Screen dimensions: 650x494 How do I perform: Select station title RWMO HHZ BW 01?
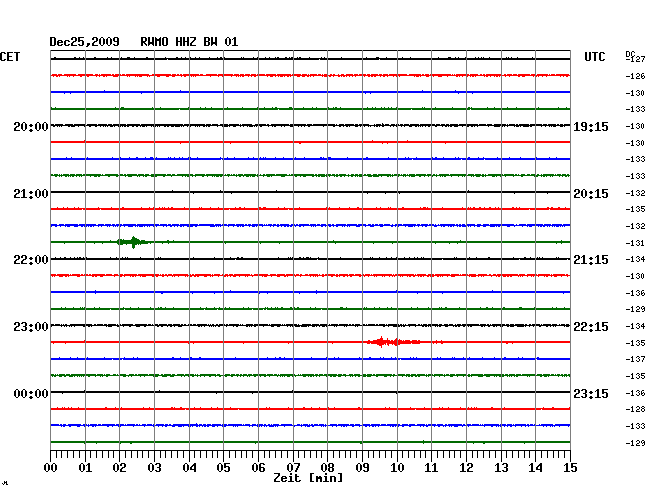[189, 42]
